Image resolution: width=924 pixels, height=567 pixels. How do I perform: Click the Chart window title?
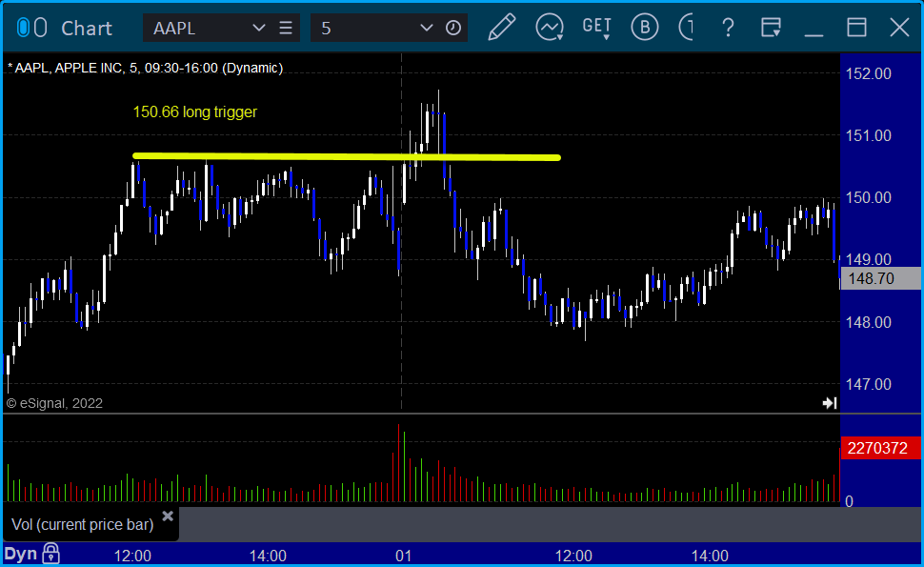[87, 29]
